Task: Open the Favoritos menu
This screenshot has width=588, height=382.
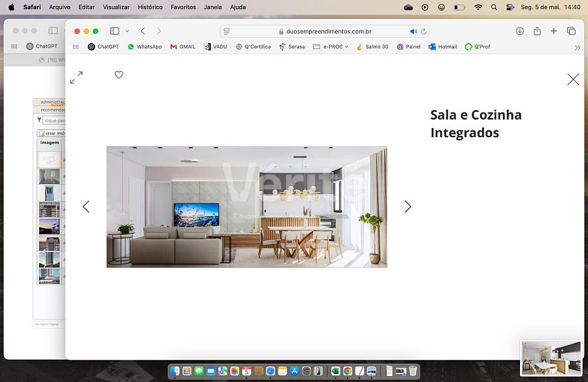Action: tap(183, 7)
